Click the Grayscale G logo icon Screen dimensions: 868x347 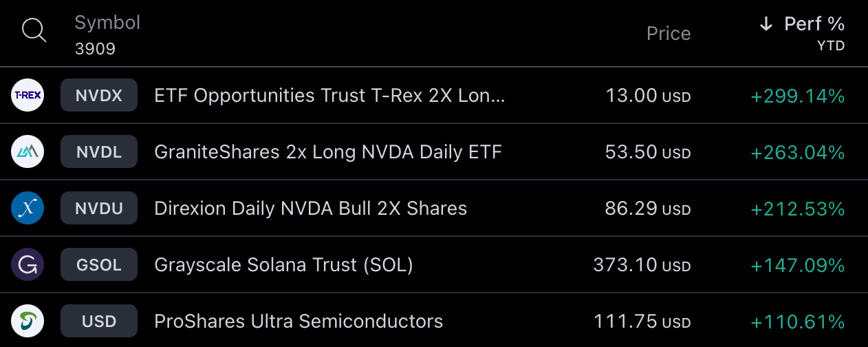pos(28,264)
